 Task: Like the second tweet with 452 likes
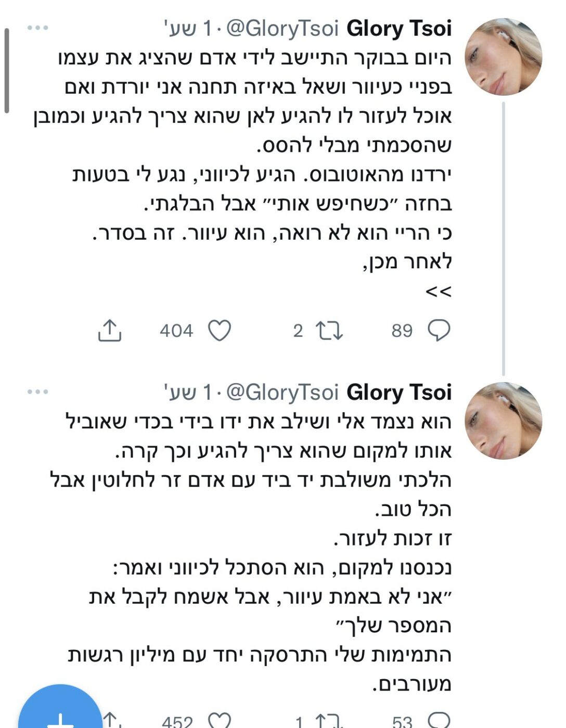click(219, 720)
